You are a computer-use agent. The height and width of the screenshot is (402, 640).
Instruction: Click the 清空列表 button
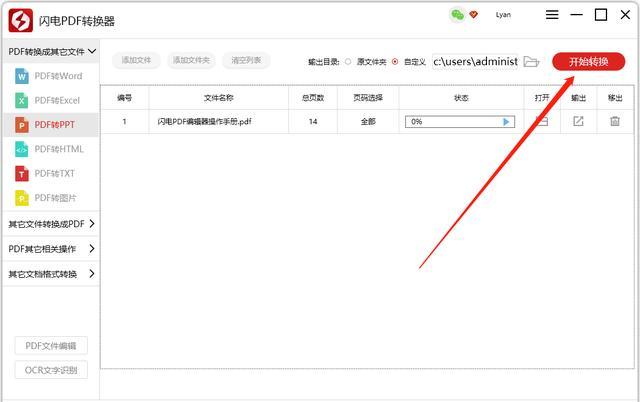246,60
